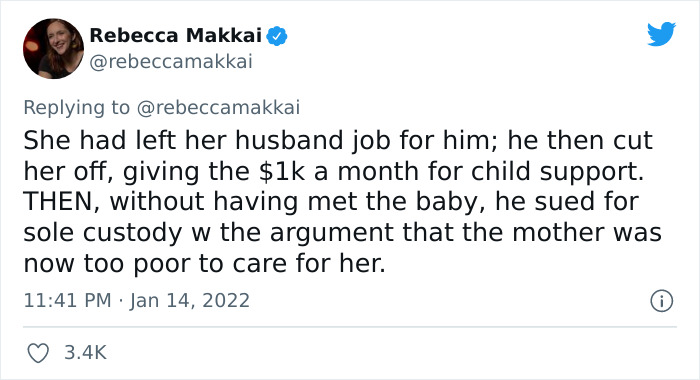This screenshot has height=380, width=700.
Task: Click the phrase 'sole custody' in tweet
Action: point(103,233)
